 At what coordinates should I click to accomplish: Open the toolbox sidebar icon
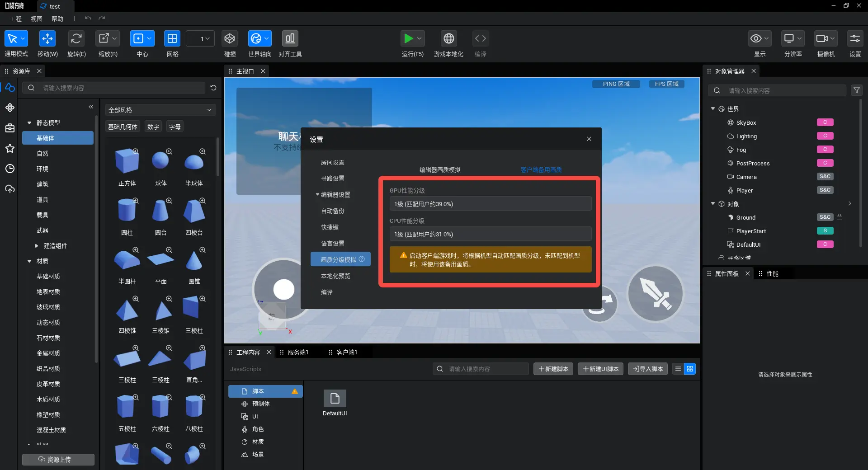[x=10, y=128]
